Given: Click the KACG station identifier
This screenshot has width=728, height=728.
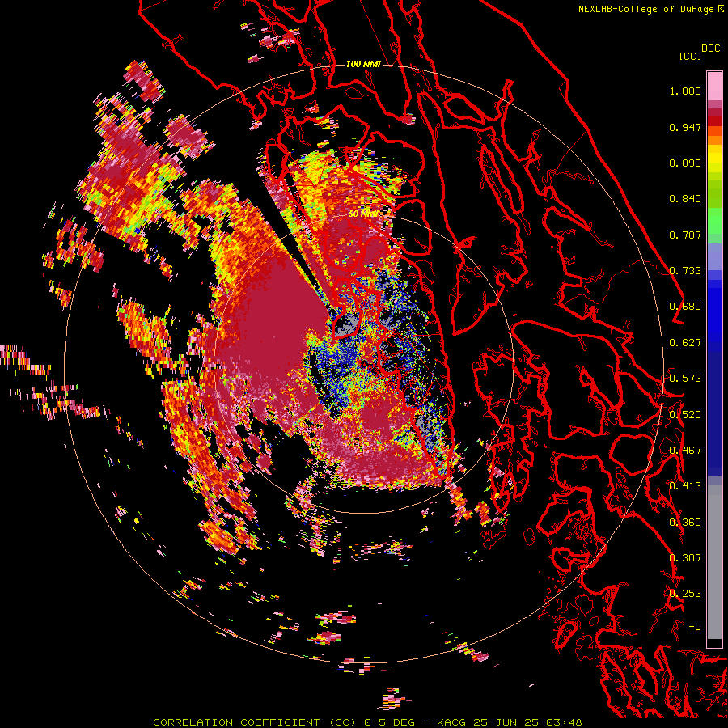Looking at the screenshot, I should point(451,722).
